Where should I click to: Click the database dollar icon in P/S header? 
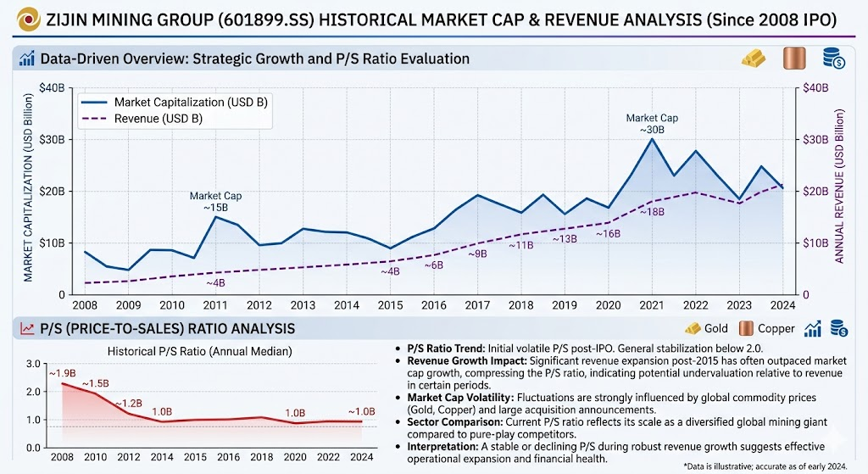point(838,328)
